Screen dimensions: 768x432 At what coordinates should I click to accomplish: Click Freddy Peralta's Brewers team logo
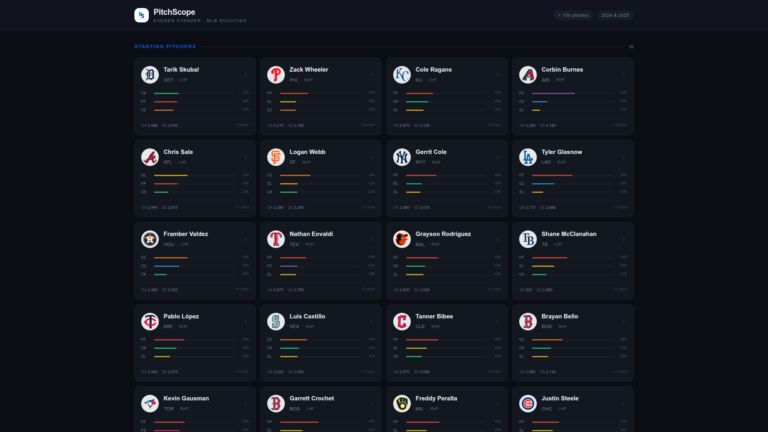click(x=402, y=404)
